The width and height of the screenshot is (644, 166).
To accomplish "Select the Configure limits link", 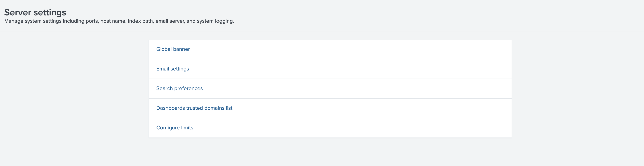I will click(x=175, y=128).
